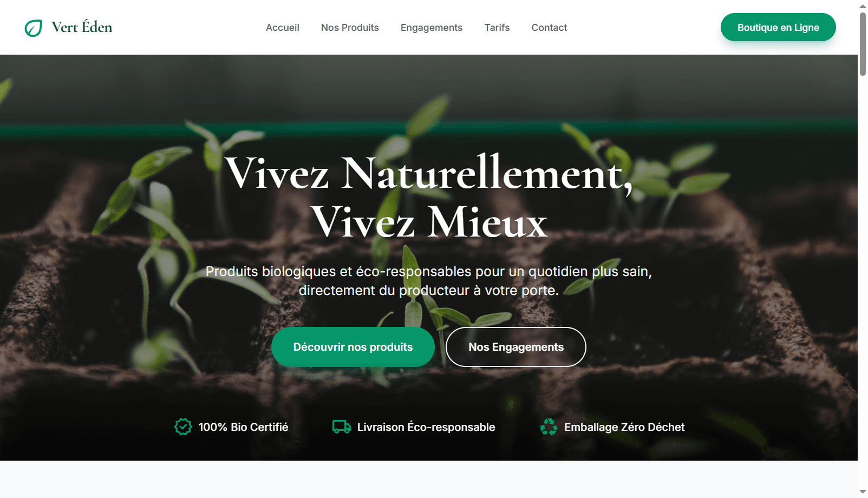The image size is (868, 498).
Task: Open the Tarifs navigation link
Action: click(497, 28)
